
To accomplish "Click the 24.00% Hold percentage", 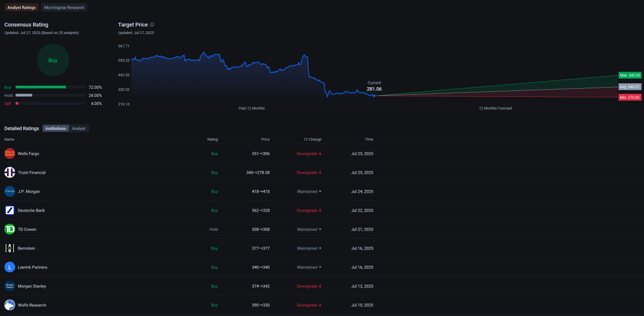I will (x=95, y=95).
